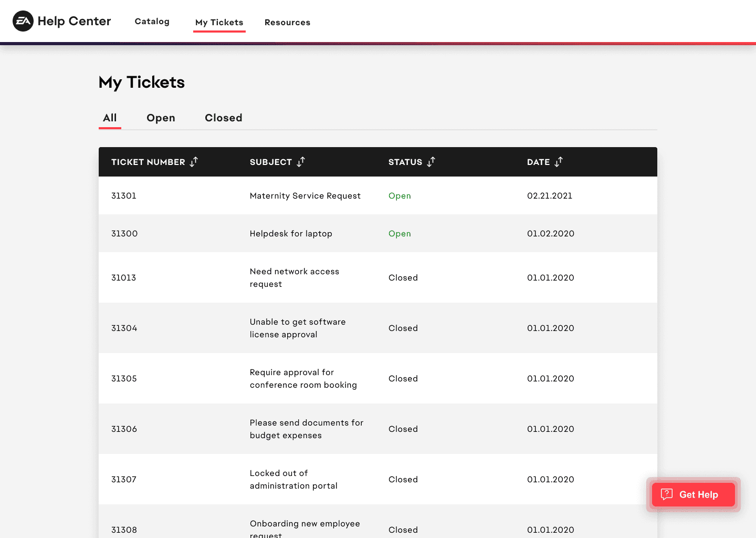
Task: Sort by date arrows icon
Action: pos(559,162)
